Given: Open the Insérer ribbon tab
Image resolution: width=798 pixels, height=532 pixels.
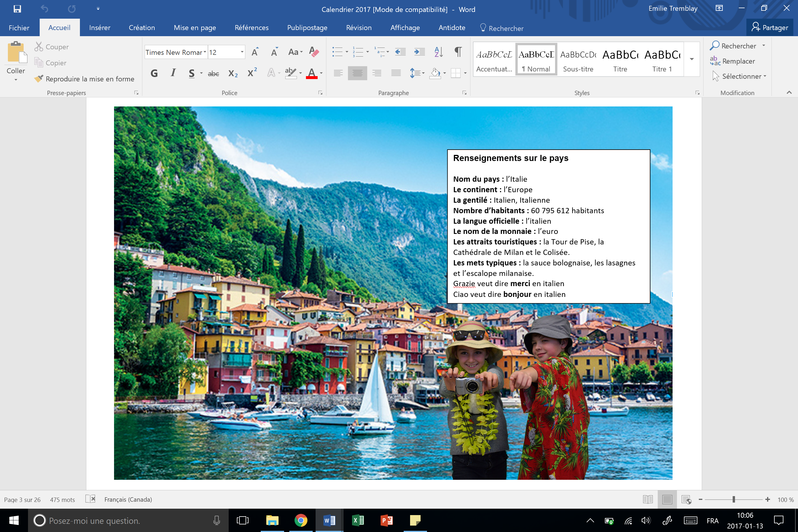Looking at the screenshot, I should [x=99, y=28].
